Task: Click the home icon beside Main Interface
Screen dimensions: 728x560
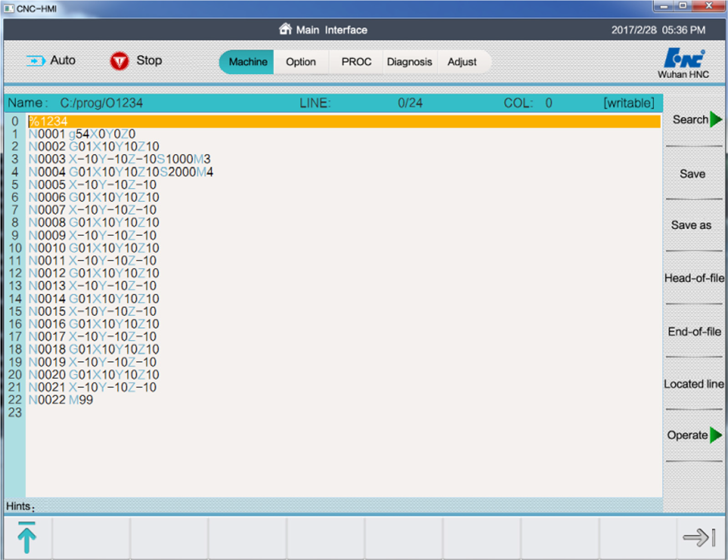Action: coord(285,29)
